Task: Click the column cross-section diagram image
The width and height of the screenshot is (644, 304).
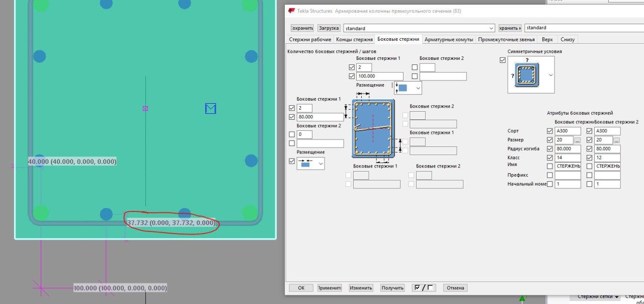Action: (x=373, y=127)
